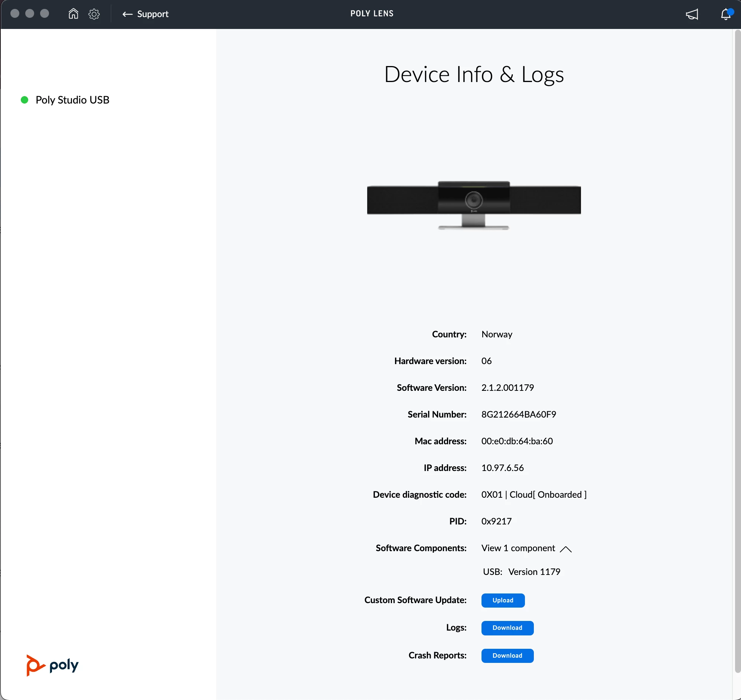This screenshot has height=700, width=741.
Task: Click the green status dot indicator
Action: pos(25,99)
